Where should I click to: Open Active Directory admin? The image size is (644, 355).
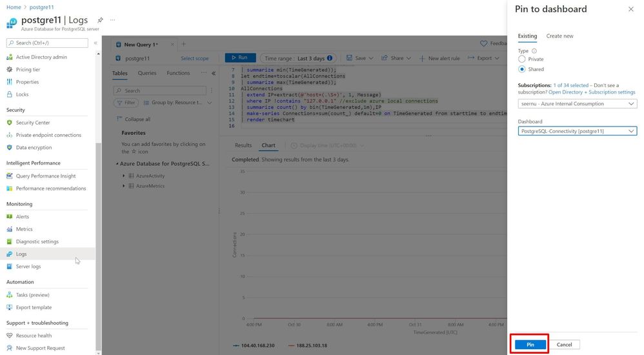tap(41, 57)
